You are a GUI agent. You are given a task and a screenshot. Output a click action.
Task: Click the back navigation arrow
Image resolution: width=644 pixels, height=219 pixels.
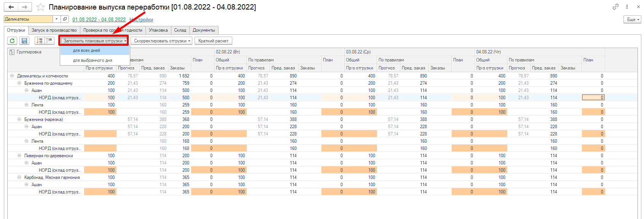[11, 7]
